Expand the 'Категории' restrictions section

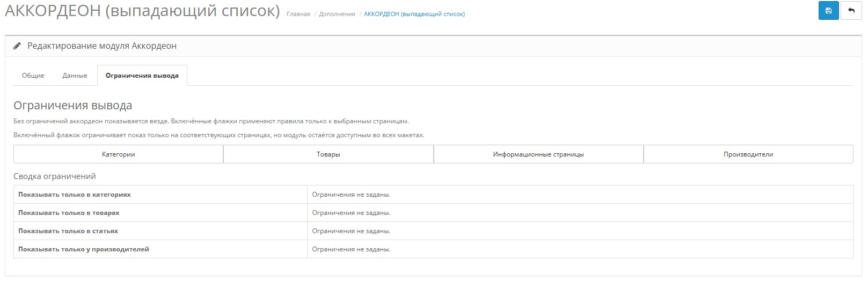118,154
